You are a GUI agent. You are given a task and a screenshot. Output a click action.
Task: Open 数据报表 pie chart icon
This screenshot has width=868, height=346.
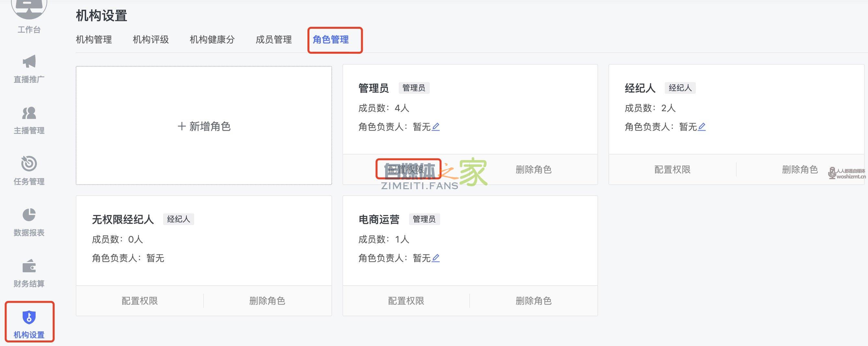pos(29,215)
